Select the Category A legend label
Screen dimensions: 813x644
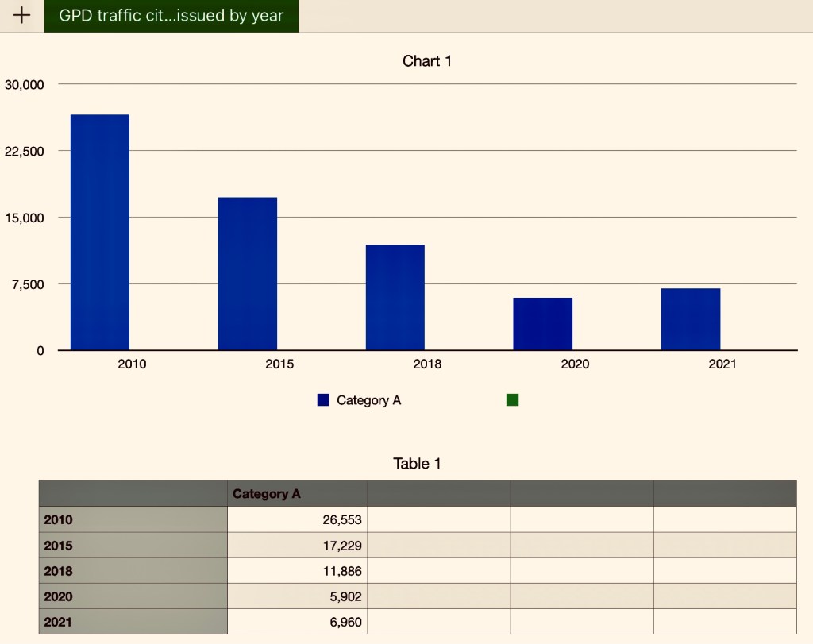(x=368, y=400)
